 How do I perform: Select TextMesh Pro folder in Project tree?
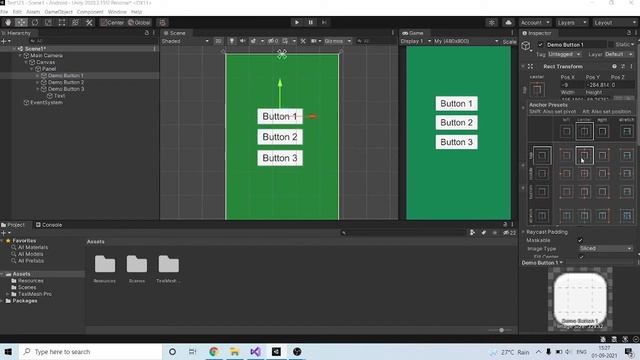click(x=35, y=294)
